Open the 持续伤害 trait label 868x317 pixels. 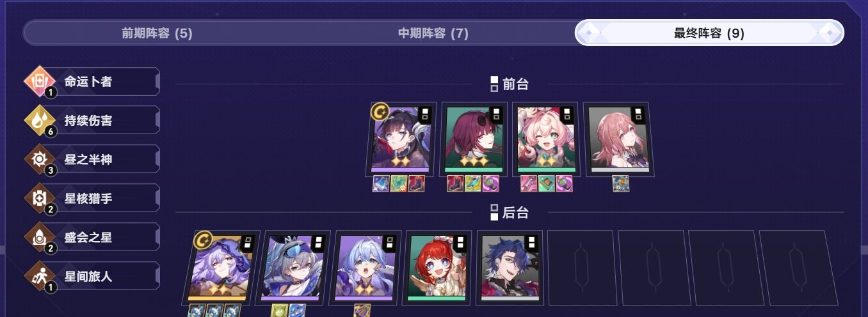pos(88,120)
